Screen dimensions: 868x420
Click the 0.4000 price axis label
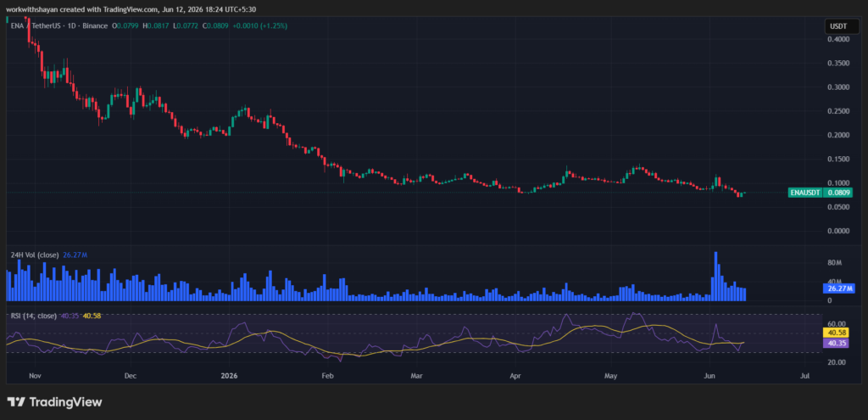[837, 39]
